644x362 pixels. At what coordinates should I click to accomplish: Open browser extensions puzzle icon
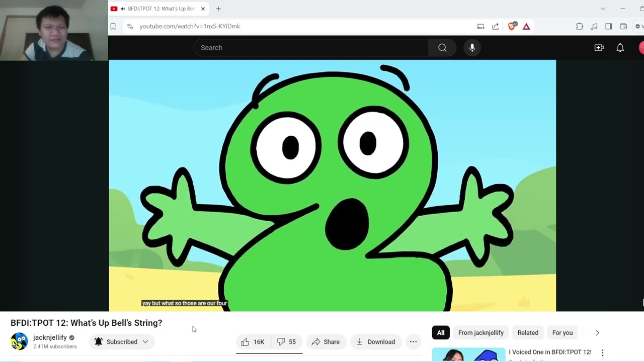580,26
